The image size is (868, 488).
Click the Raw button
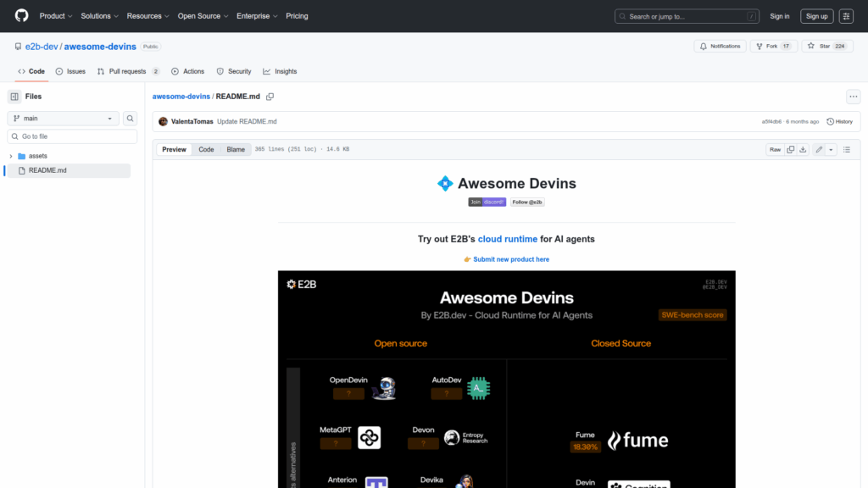775,149
